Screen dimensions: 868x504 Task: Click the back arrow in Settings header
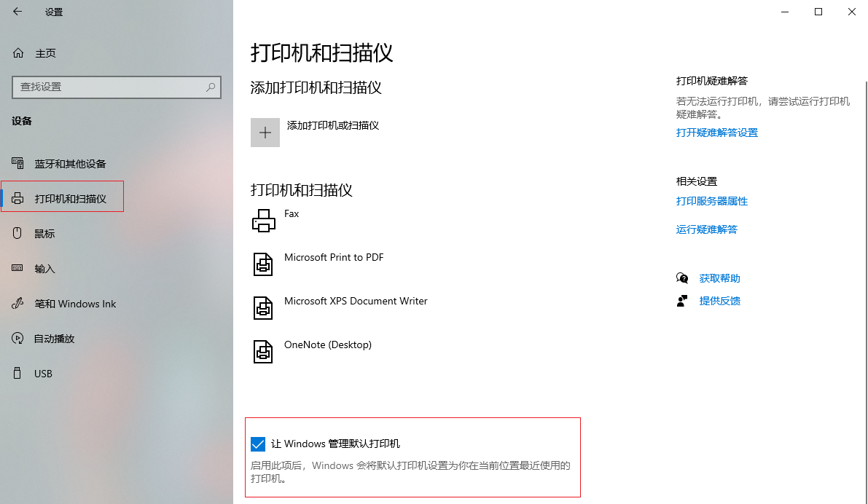[17, 12]
